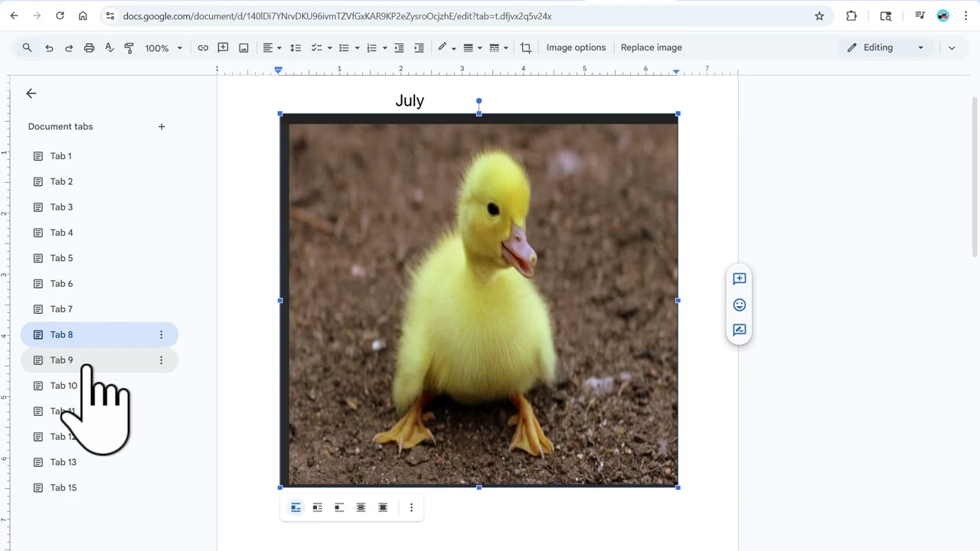Select the crop image tool
Screen dimensions: 980x551
tap(526, 47)
